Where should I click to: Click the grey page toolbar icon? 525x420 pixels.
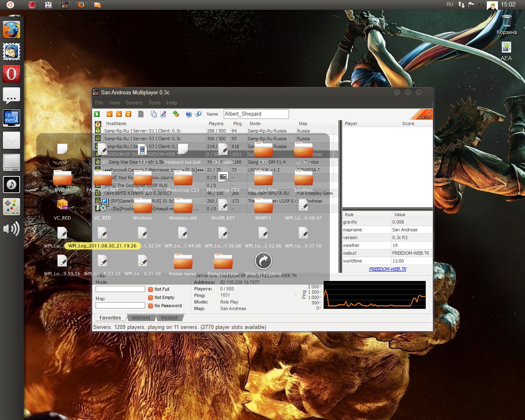coord(141,114)
